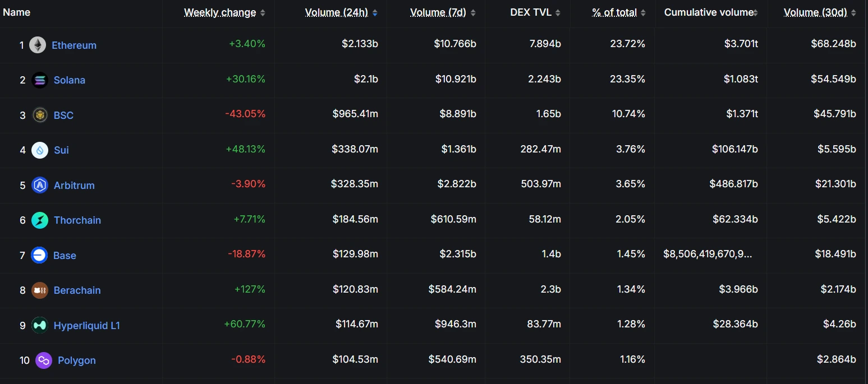The image size is (868, 384).
Task: Click Berachain weekly change +127%
Action: pyautogui.click(x=250, y=289)
